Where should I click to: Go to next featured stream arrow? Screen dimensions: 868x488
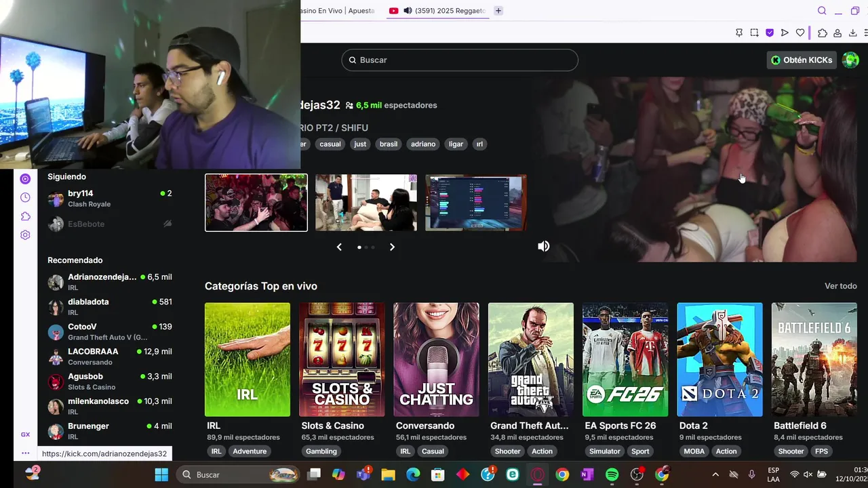pyautogui.click(x=392, y=247)
